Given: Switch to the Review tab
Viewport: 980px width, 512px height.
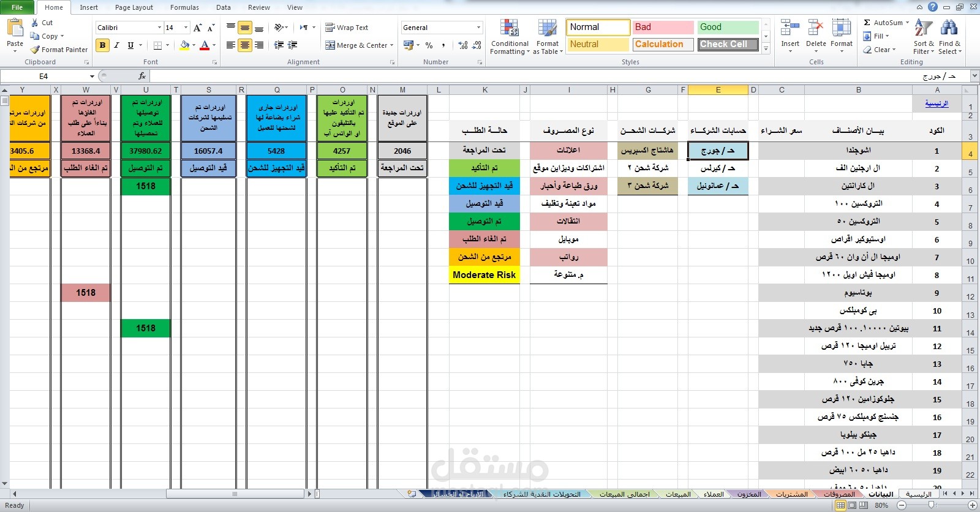Looking at the screenshot, I should point(259,7).
